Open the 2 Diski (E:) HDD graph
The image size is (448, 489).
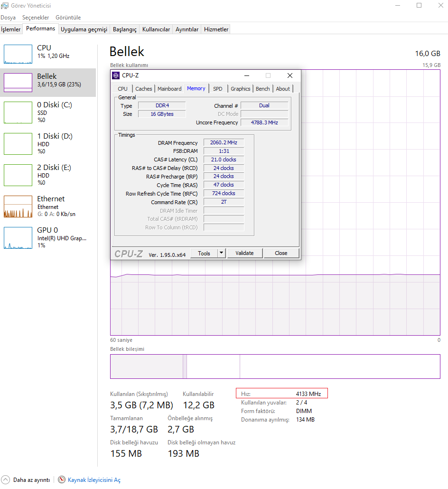point(18,175)
